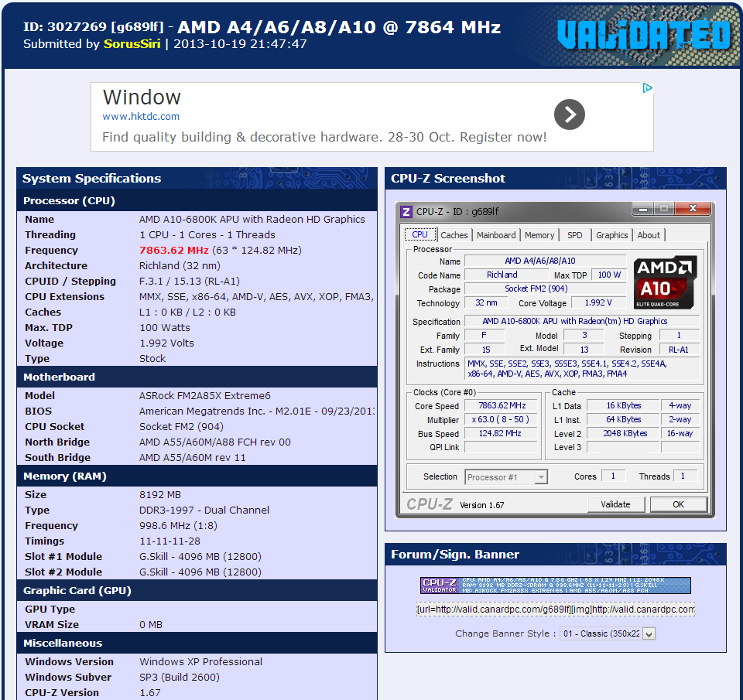Click the Package Socket FM2 (904) field

point(545,289)
